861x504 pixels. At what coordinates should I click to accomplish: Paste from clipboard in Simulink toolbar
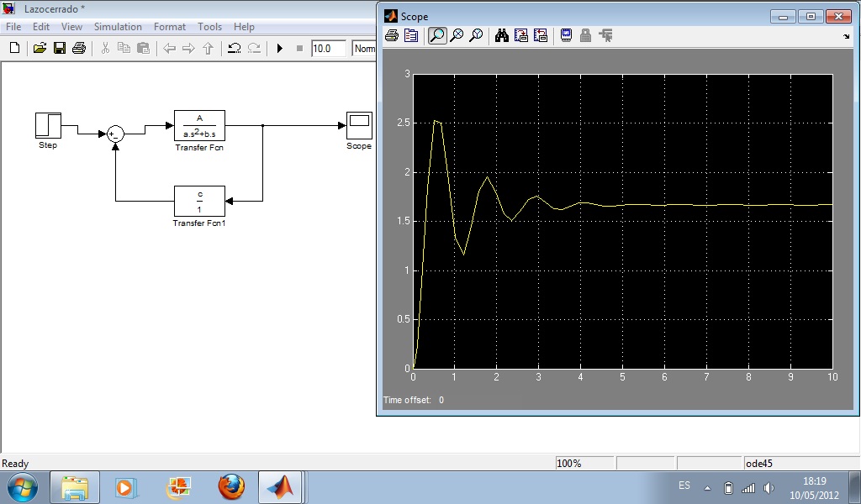pyautogui.click(x=143, y=48)
